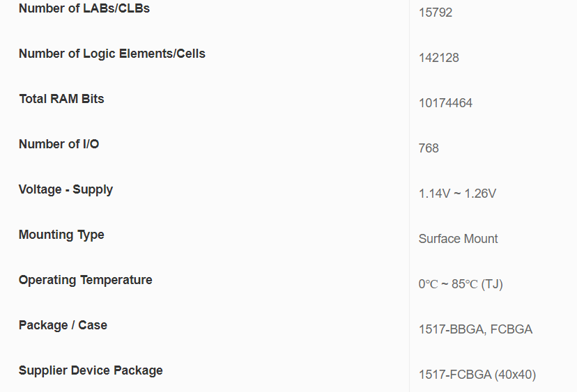Click the "Mounting Type" label
The image size is (577, 392).
click(x=61, y=235)
